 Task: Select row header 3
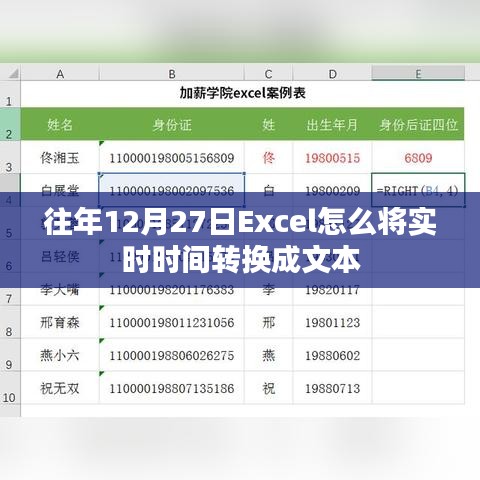pyautogui.click(x=10, y=157)
